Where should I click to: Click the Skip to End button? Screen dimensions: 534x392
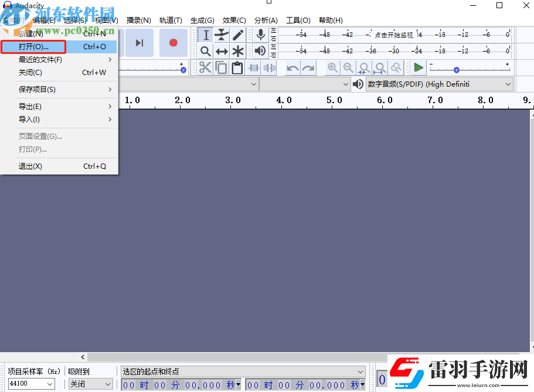pos(140,43)
